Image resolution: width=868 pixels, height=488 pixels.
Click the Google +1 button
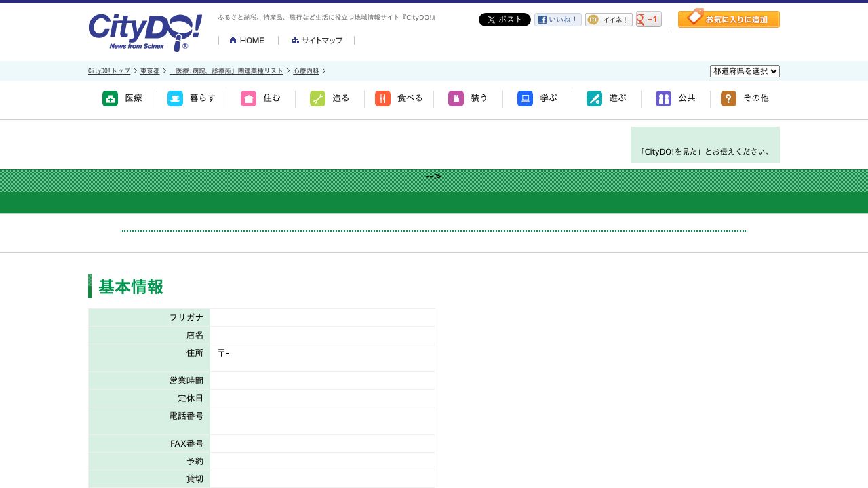pos(649,20)
